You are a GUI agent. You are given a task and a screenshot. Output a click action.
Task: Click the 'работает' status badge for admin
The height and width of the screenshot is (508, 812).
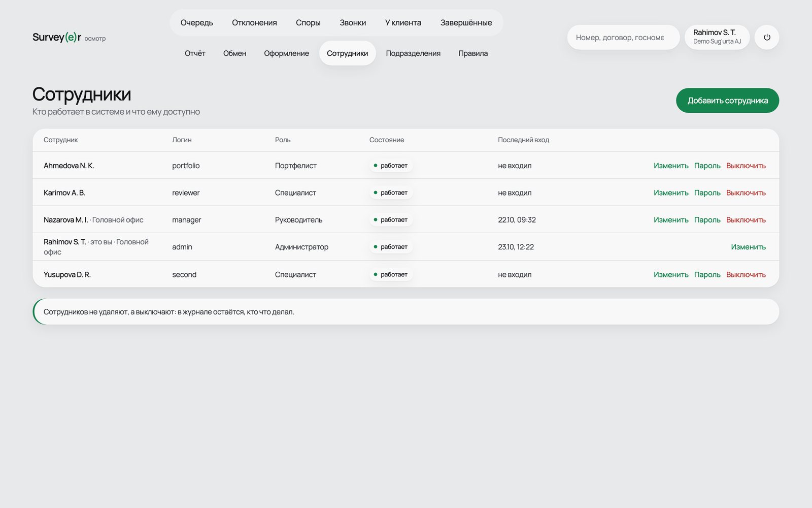tap(391, 247)
